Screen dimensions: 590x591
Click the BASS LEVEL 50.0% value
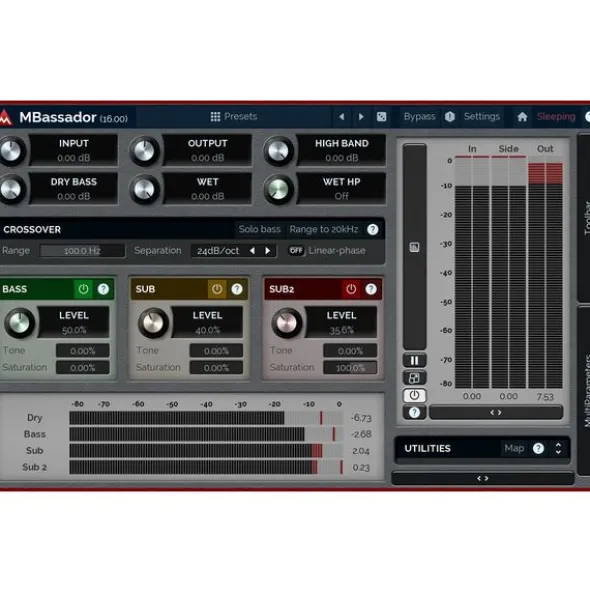pos(74,330)
